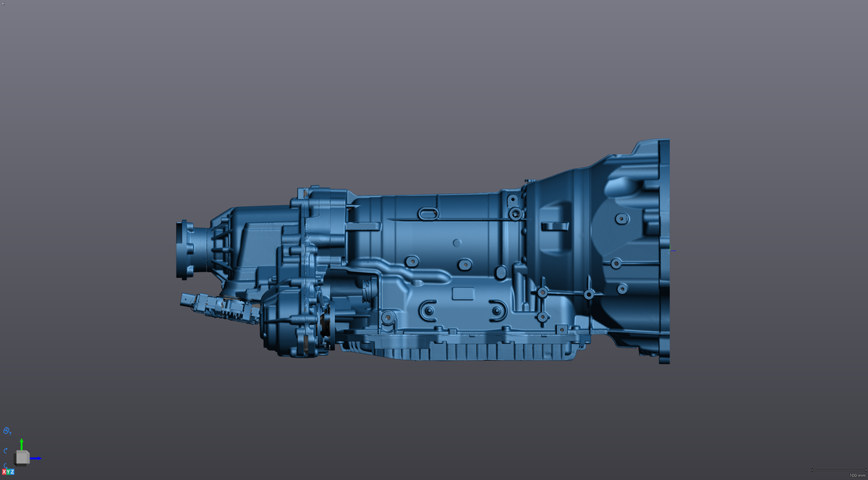Image resolution: width=868 pixels, height=480 pixels.
Task: Click the green vertical axis arrow
Action: [x=22, y=444]
